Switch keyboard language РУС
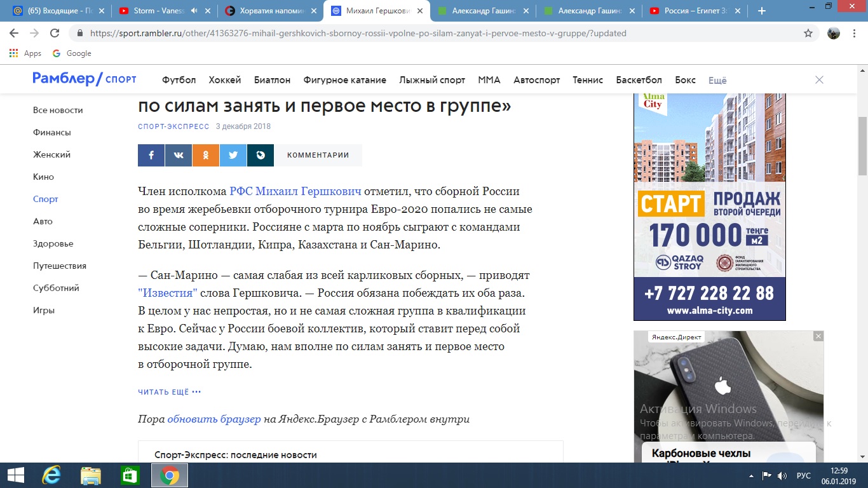This screenshot has width=868, height=488. [x=804, y=475]
